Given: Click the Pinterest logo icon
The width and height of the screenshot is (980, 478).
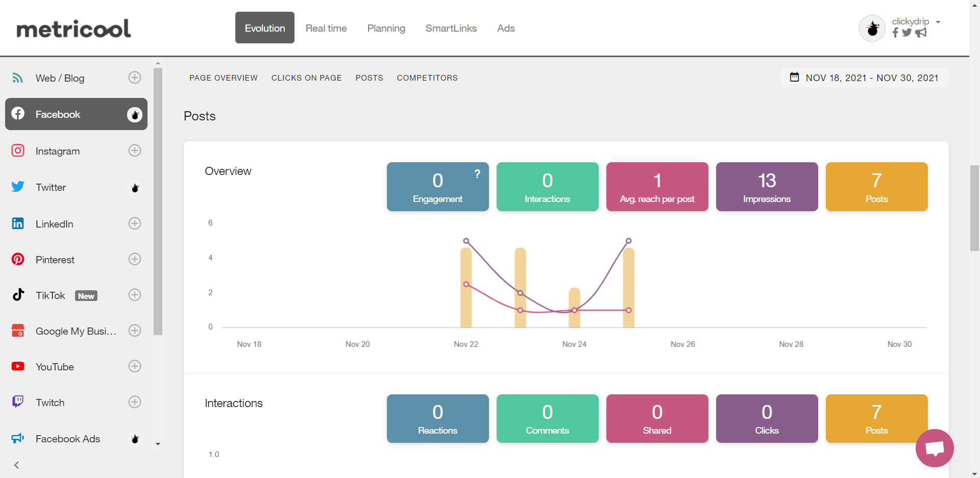Looking at the screenshot, I should 18,259.
